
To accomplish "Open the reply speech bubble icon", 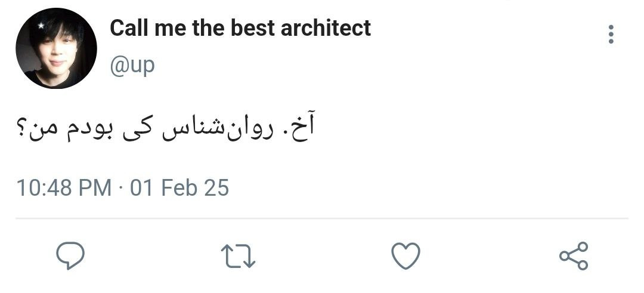I will (x=70, y=255).
